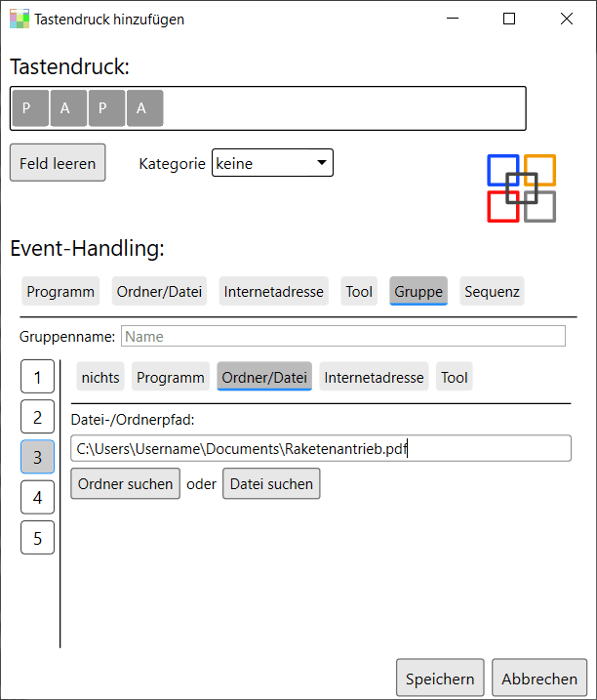Image resolution: width=597 pixels, height=700 pixels.
Task: Click into the Gruppenname input field
Action: coord(343,336)
